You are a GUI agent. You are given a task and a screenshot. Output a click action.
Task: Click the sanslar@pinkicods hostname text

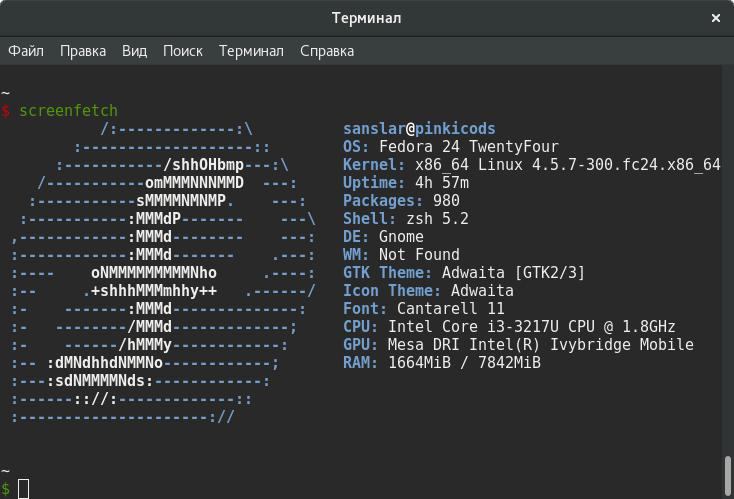[419, 129]
